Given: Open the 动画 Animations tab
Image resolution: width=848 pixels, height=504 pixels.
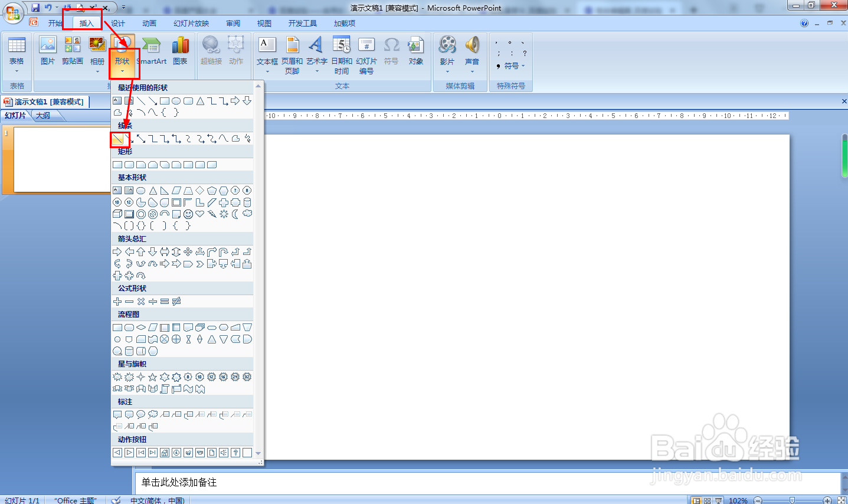Looking at the screenshot, I should tap(149, 24).
